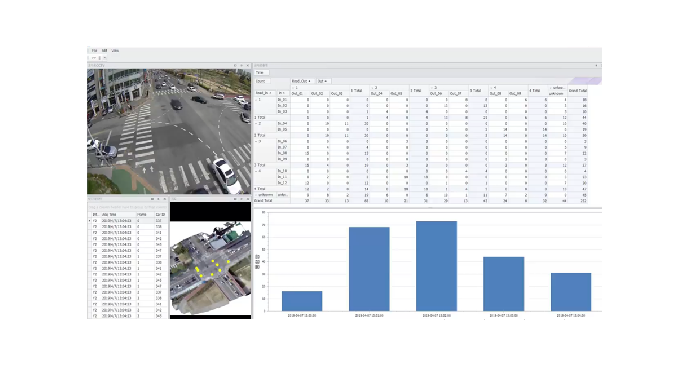Screen dimensions: 680x390
Task: Click the Time filter field in pivot grid
Action: point(262,72)
